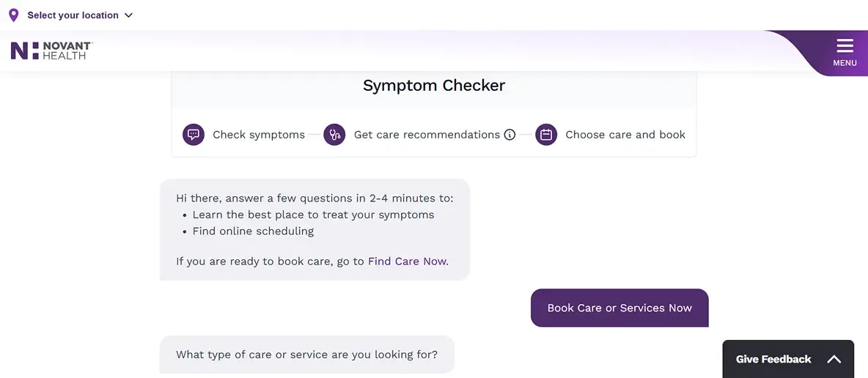Select the calendar Choose care icon
868x378 pixels.
(546, 135)
